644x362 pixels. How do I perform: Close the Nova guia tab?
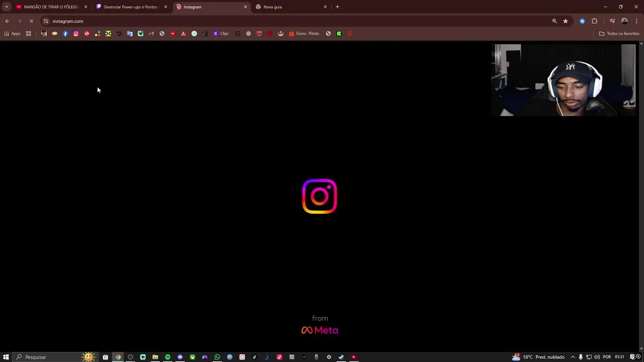tap(325, 7)
